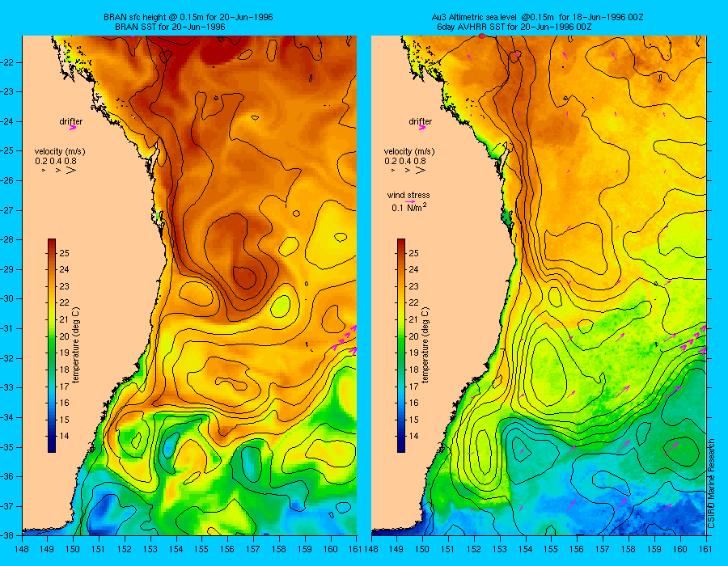Click the 'drifter' label in right panel
Viewport: 728px width, 566px height.
[x=420, y=121]
